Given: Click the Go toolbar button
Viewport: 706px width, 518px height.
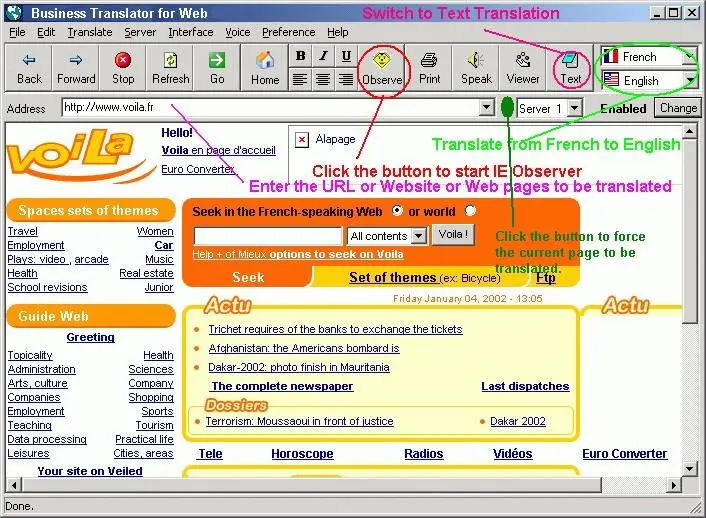Looking at the screenshot, I should point(217,68).
